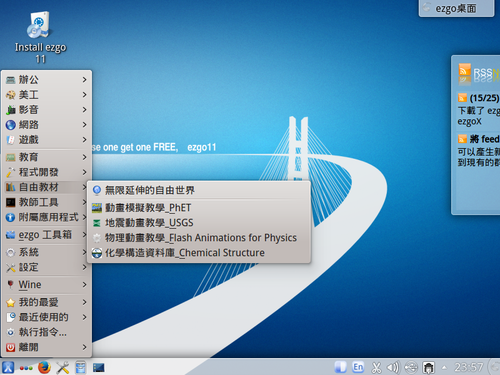Image resolution: width=500 pixels, height=375 pixels.
Task: Click the Wine glass icon
Action: [x=11, y=285]
